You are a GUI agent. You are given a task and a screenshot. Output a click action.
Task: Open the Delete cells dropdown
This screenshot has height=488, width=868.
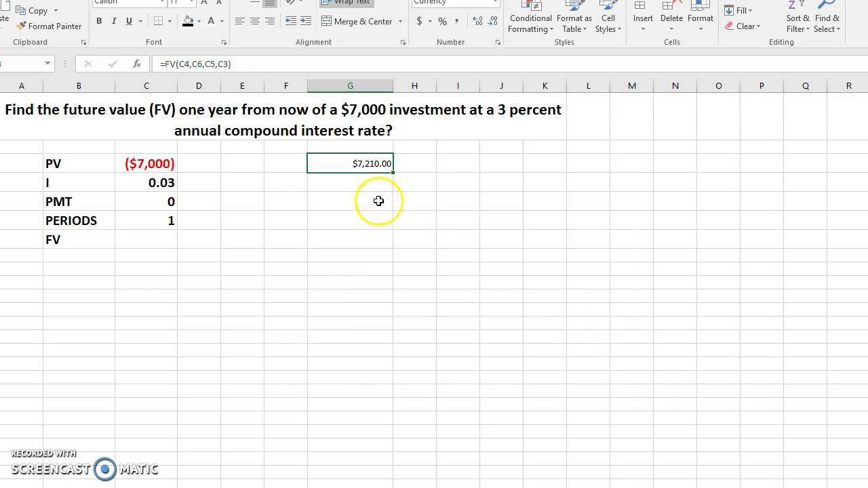[671, 17]
